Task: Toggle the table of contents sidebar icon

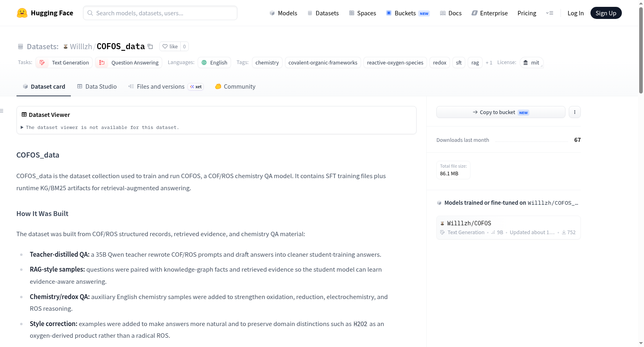Action: click(2, 111)
